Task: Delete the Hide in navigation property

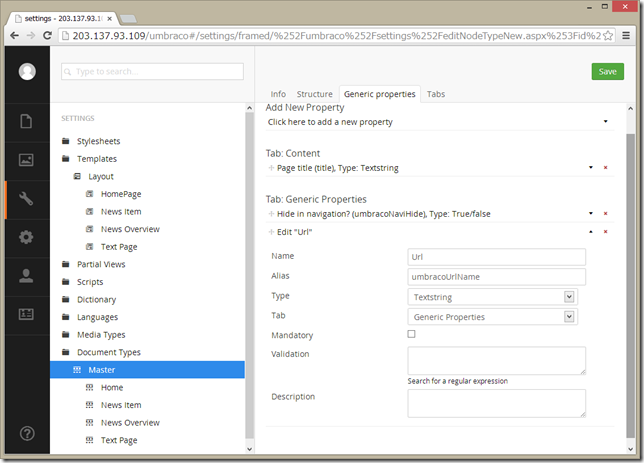Action: [605, 214]
